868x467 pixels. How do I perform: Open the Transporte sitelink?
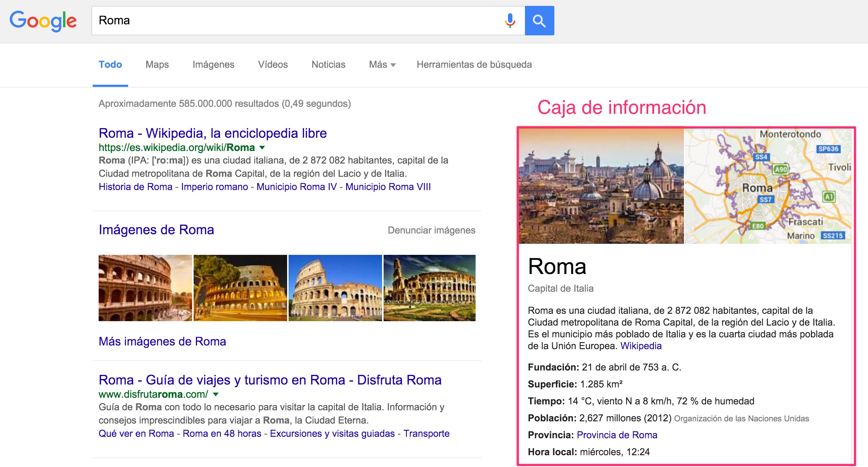426,433
